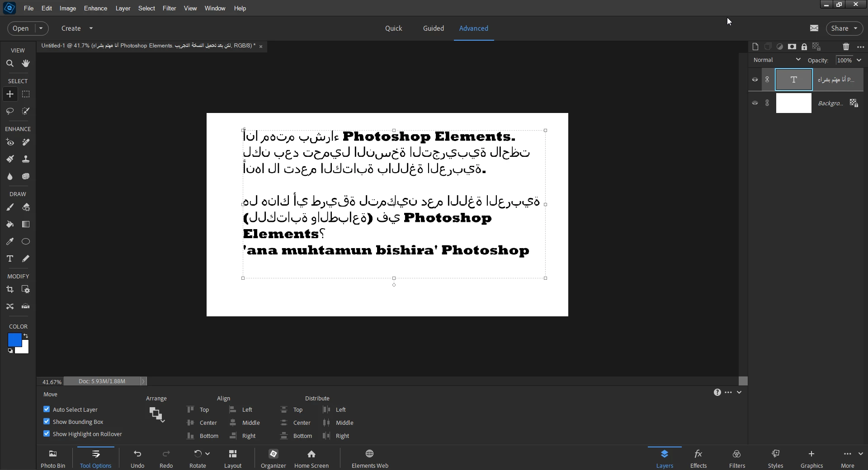Toggle link icon on text layer
Screen dimensions: 868x470
pos(767,80)
